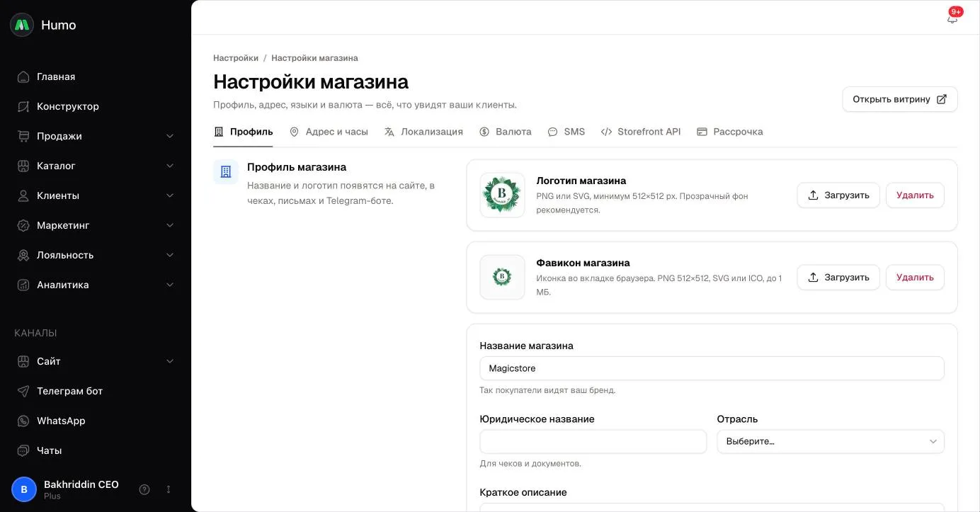The height and width of the screenshot is (512, 980).
Task: Click Удалить for the favicon
Action: pos(915,278)
